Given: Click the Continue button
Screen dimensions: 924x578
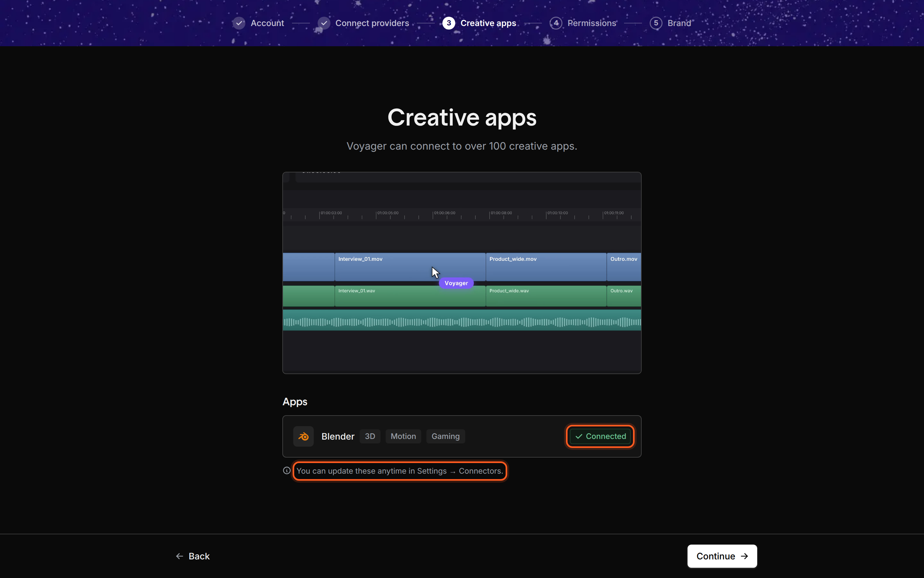Looking at the screenshot, I should pyautogui.click(x=722, y=556).
